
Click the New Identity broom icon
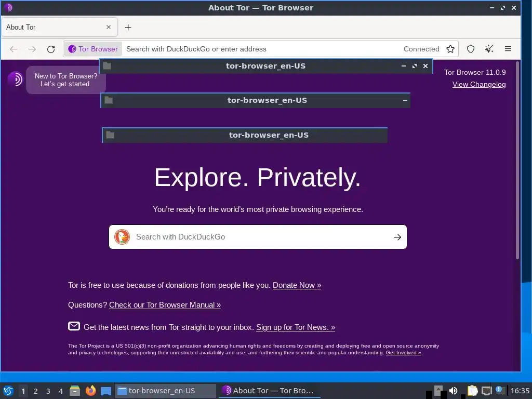click(x=489, y=49)
